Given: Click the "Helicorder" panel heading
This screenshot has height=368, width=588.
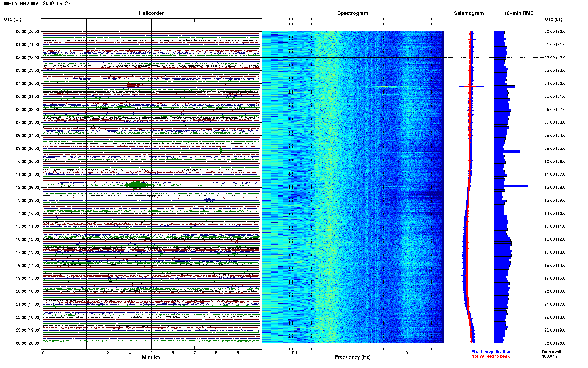Looking at the screenshot, I should [x=151, y=13].
